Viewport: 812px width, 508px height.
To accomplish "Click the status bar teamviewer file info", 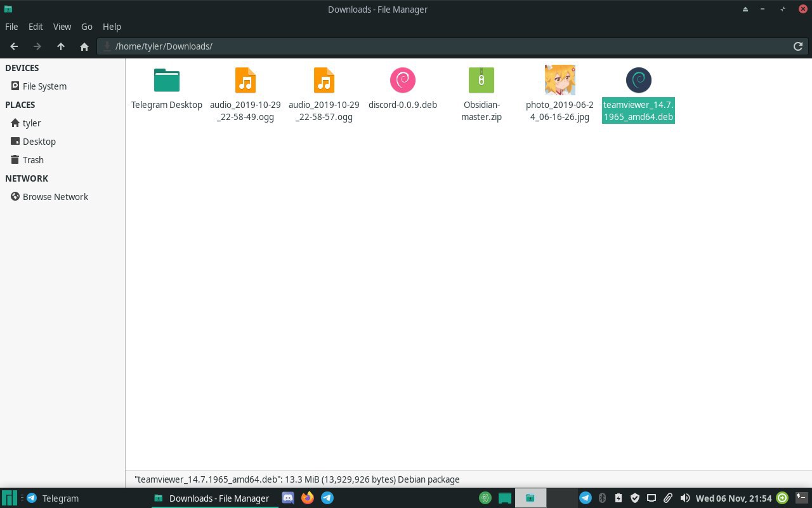I will coord(297,479).
